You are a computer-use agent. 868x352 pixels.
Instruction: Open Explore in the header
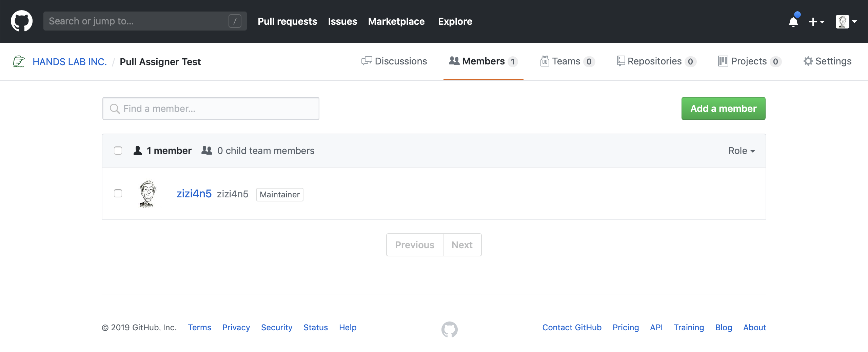tap(455, 21)
